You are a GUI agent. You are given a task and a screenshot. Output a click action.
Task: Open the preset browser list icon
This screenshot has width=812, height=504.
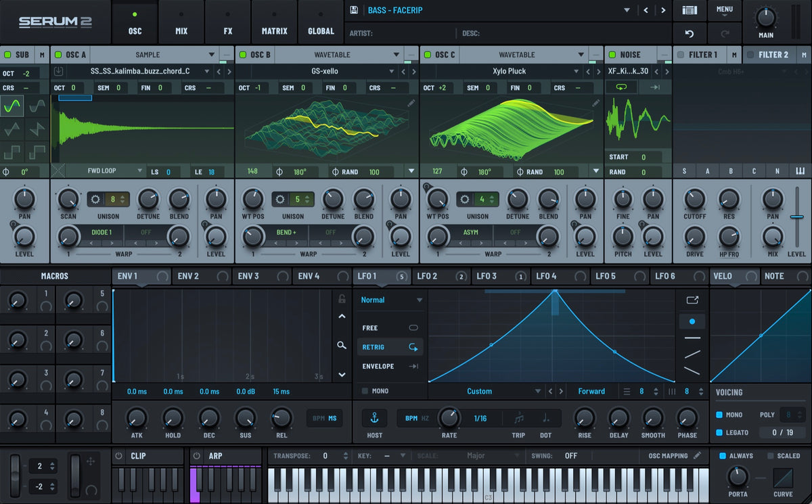690,10
